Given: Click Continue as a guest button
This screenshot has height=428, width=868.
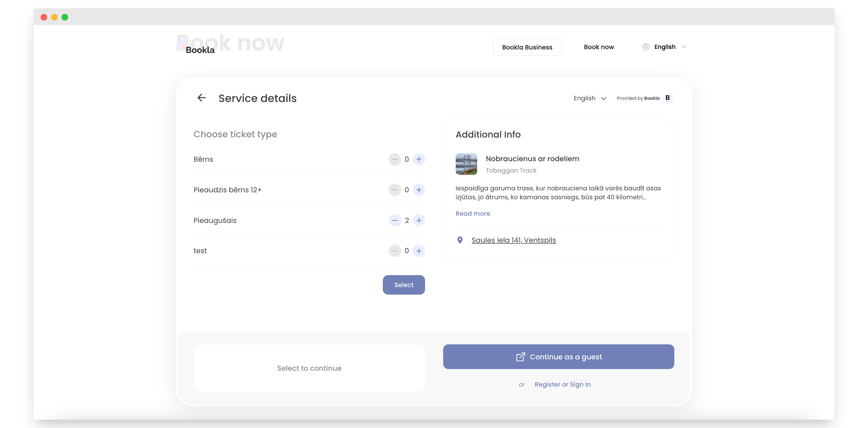Looking at the screenshot, I should (x=558, y=357).
